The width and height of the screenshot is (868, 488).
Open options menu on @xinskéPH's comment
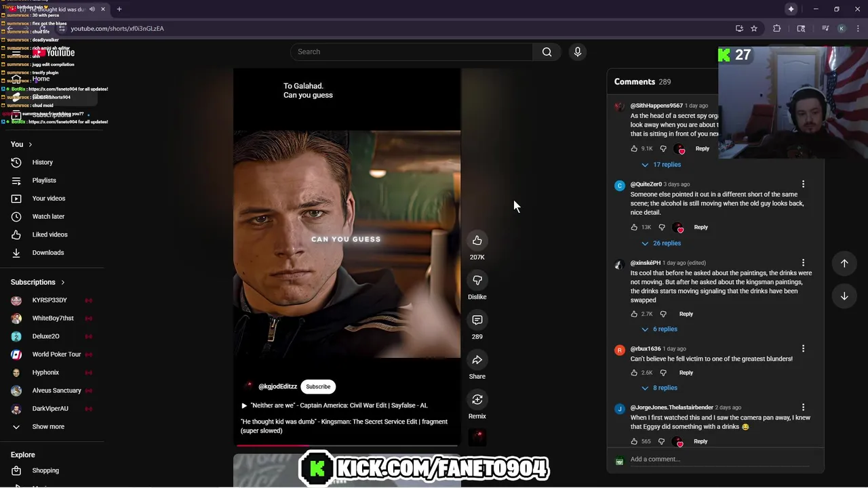point(803,263)
